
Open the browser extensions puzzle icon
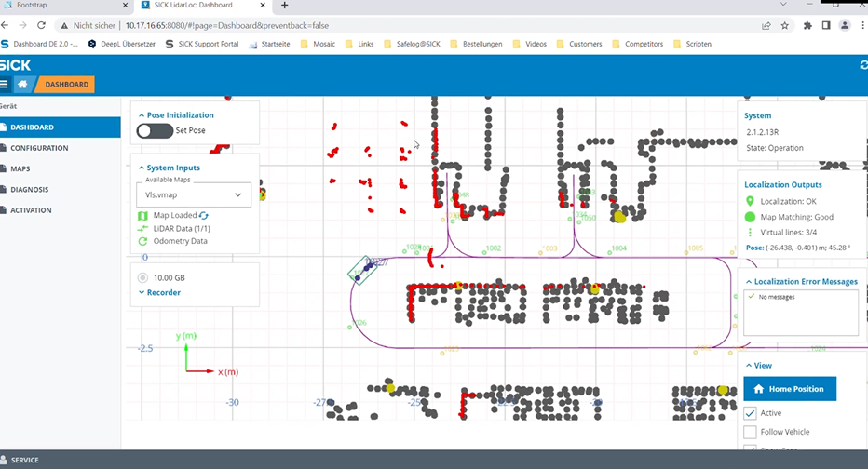point(807,25)
